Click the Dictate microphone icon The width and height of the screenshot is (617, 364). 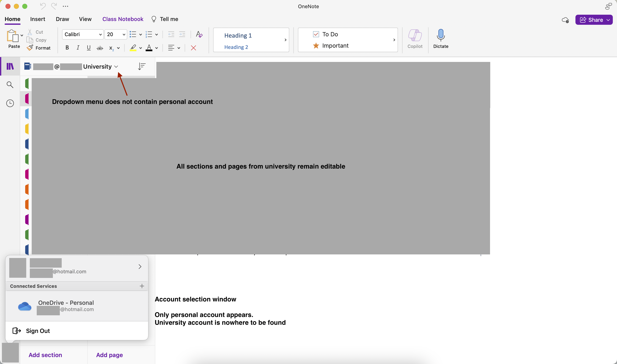pos(441,35)
